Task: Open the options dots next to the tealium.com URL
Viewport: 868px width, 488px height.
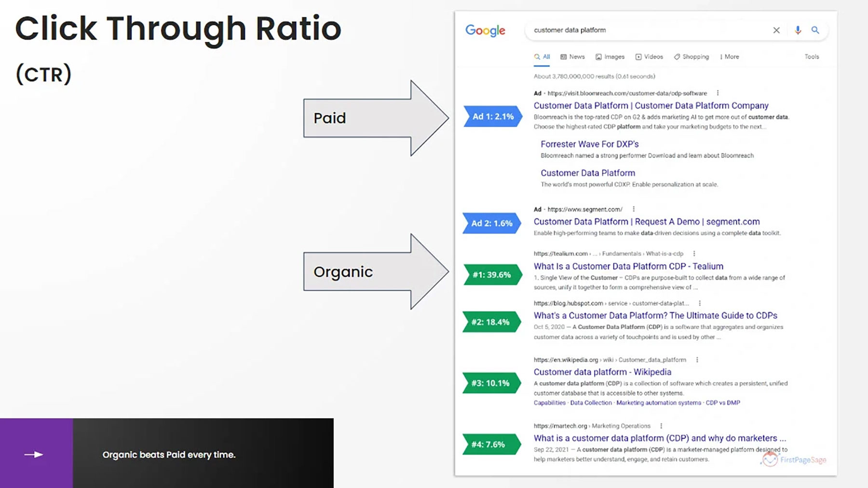Action: point(694,254)
